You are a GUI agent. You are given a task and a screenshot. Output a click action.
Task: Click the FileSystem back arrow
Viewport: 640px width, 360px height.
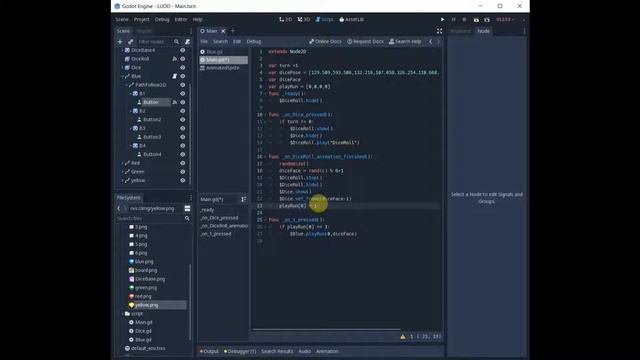119,209
